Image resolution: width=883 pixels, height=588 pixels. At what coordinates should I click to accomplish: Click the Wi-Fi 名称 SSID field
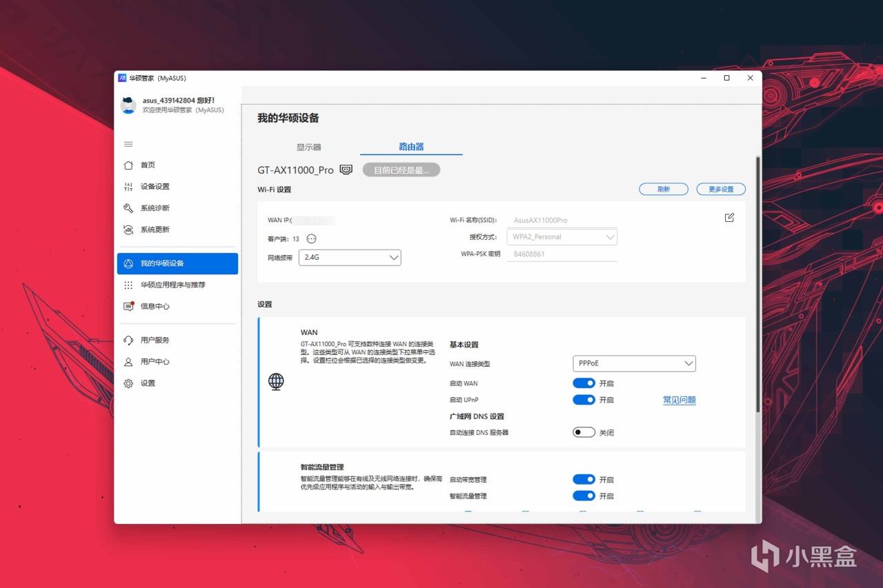[x=562, y=221]
